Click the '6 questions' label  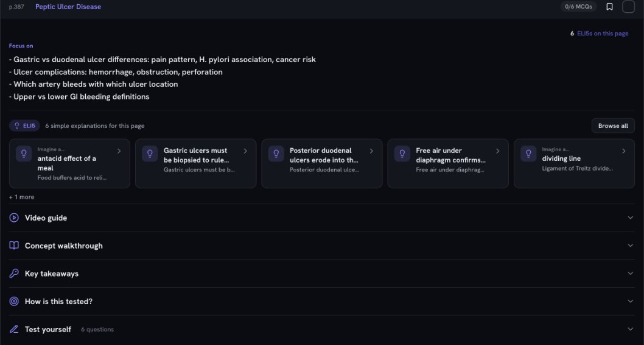[x=97, y=329]
